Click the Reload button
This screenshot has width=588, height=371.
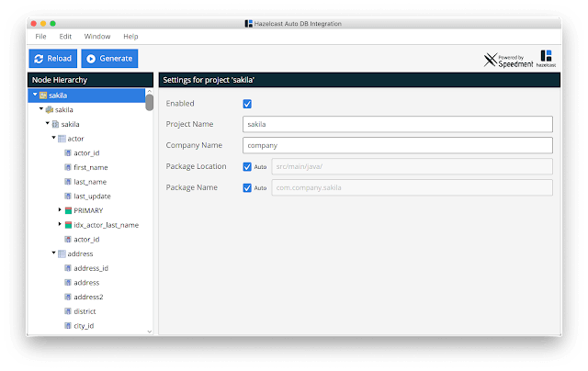click(53, 59)
